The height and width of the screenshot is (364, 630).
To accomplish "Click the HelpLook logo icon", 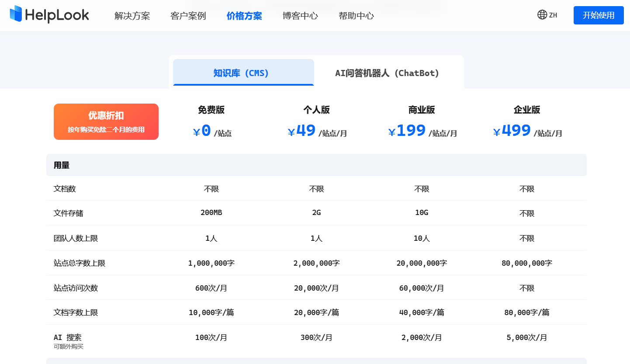I will [x=16, y=14].
